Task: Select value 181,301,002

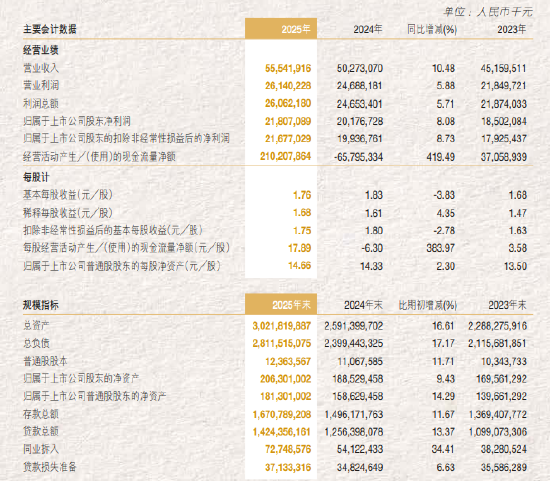Action: [x=286, y=396]
